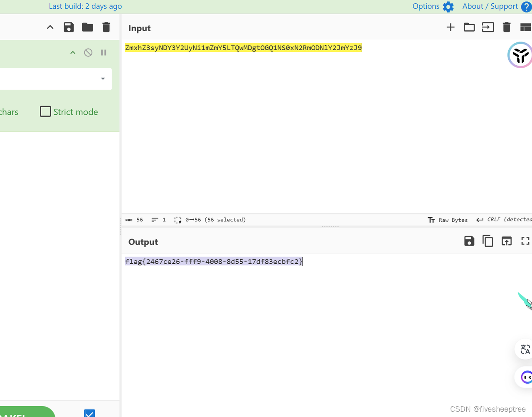
Task: Open the About / Support page
Action: (x=490, y=6)
